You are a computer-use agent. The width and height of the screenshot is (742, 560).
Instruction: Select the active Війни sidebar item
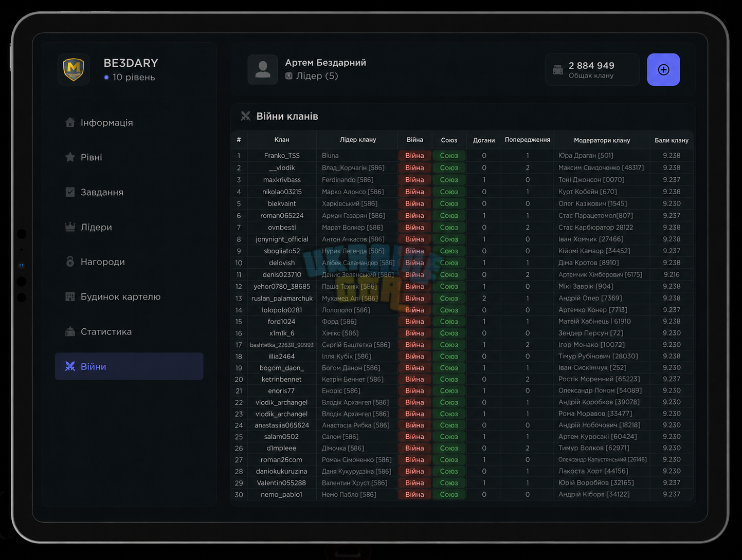[x=129, y=366]
